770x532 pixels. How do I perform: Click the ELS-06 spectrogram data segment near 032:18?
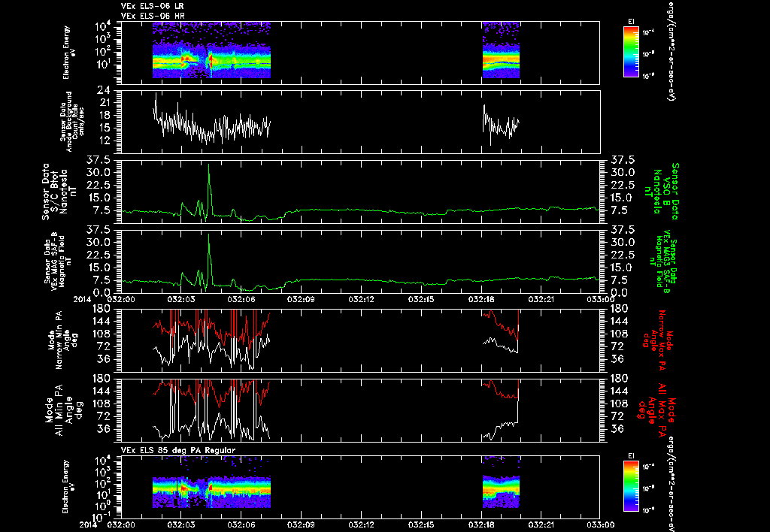(x=501, y=50)
